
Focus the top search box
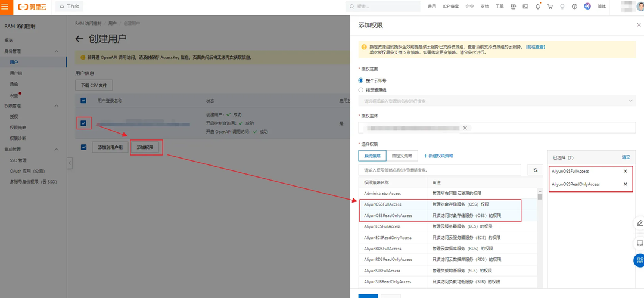(x=383, y=7)
